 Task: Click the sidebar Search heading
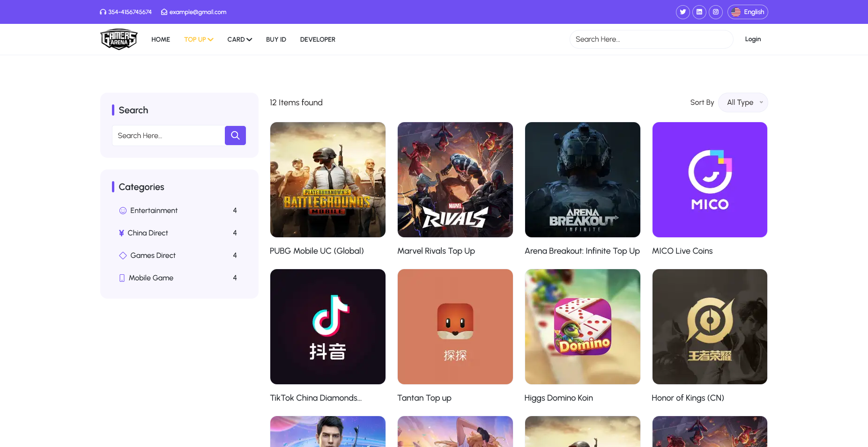pyautogui.click(x=134, y=110)
